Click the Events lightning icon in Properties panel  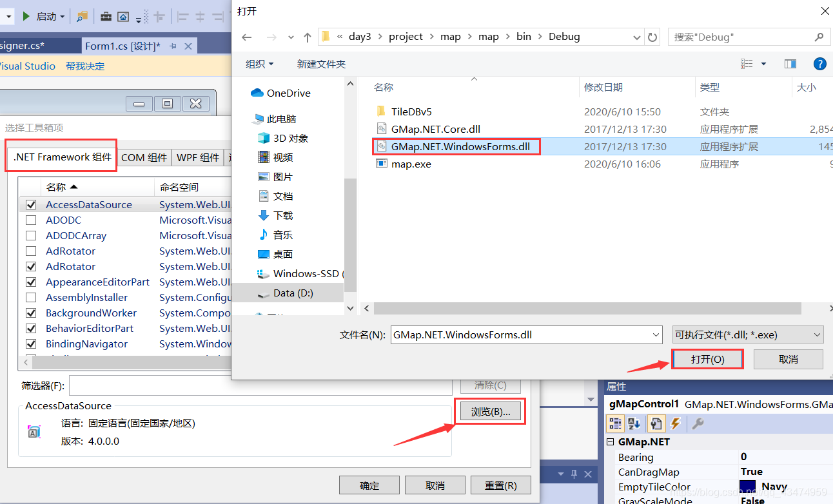[675, 423]
